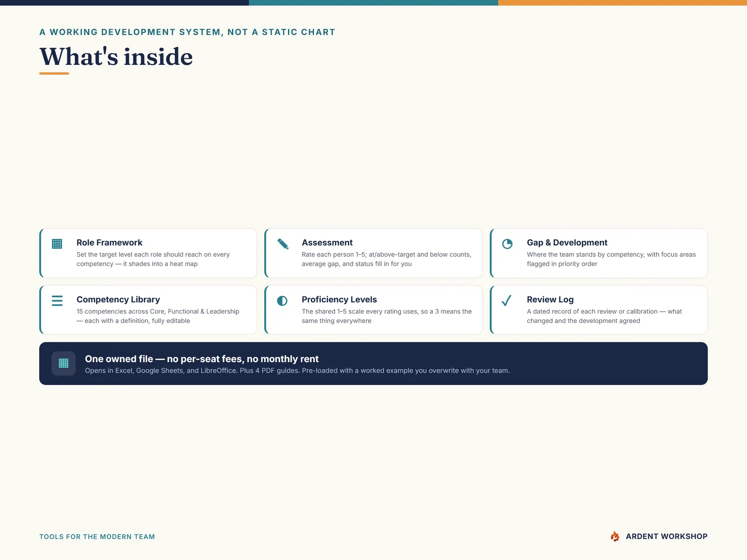Click the Role Framework grid icon
Screen dimensions: 747x560
57,244
